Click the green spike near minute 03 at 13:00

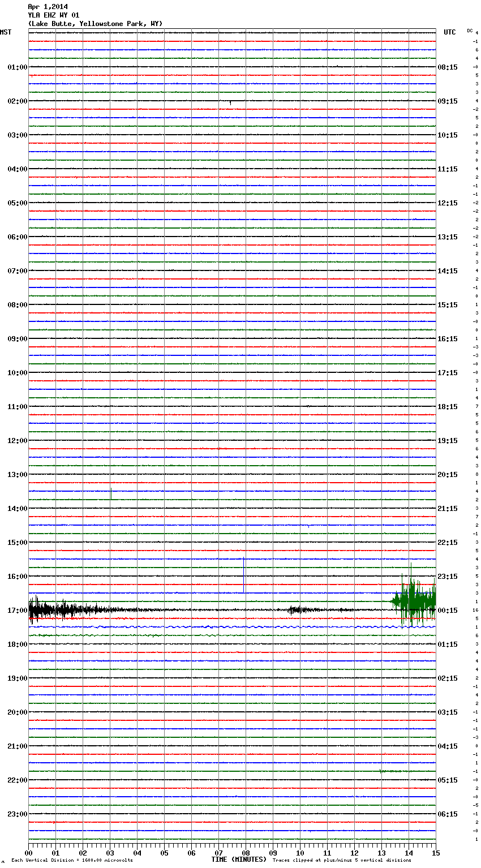click(111, 493)
